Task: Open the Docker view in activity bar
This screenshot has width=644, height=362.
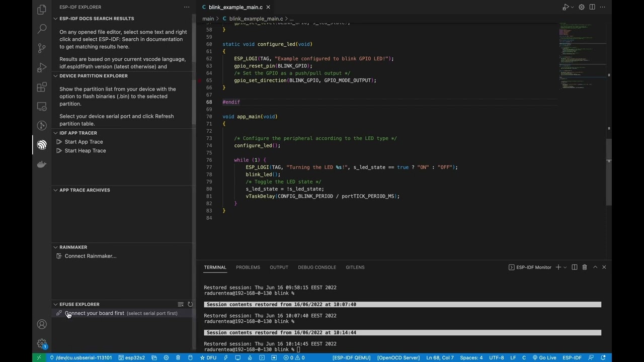Action: (42, 164)
